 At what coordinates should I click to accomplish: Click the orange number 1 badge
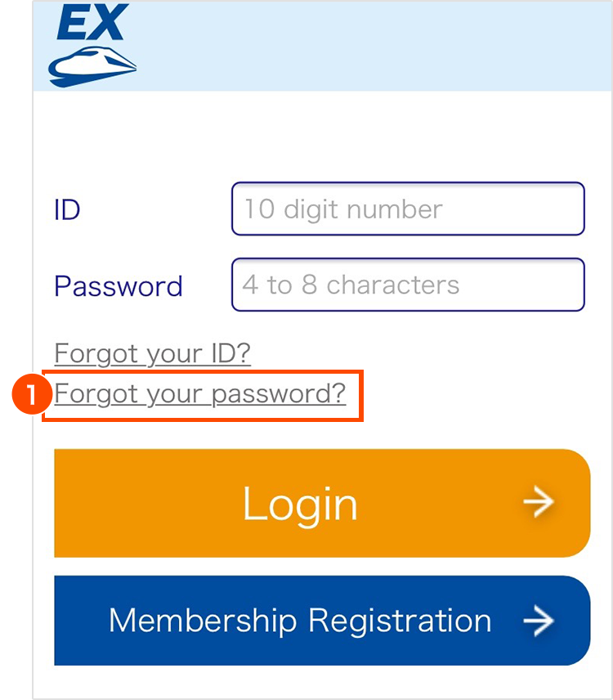tap(29, 396)
